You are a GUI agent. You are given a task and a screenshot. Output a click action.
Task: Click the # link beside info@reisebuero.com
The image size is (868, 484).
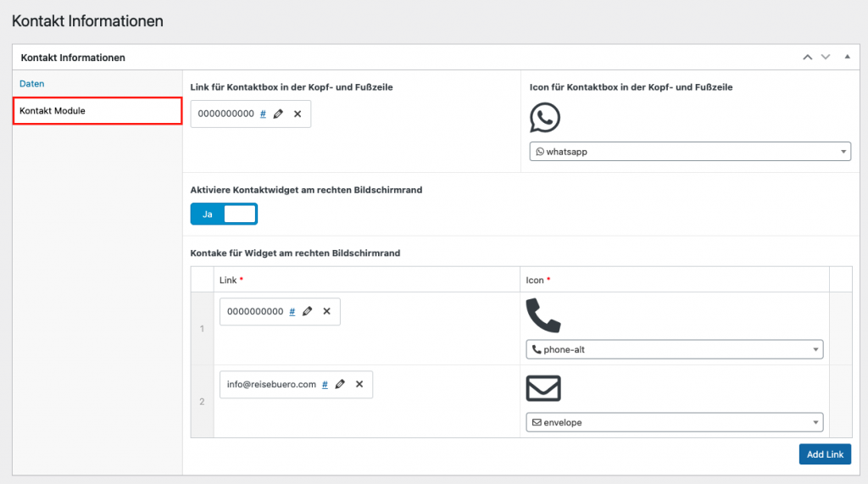tap(325, 384)
